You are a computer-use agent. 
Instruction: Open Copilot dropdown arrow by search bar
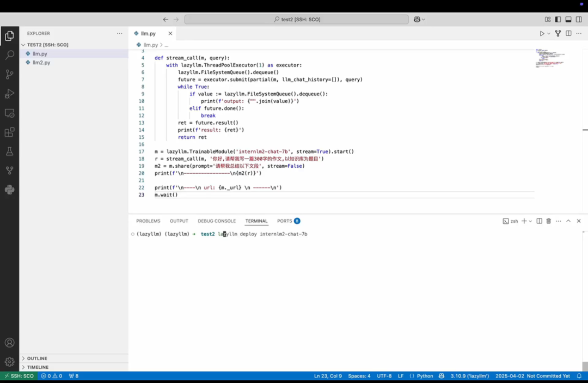tap(424, 20)
